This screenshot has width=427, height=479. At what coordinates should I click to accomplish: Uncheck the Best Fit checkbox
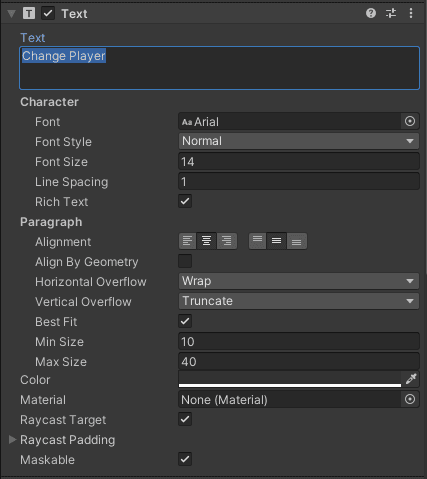(185, 321)
